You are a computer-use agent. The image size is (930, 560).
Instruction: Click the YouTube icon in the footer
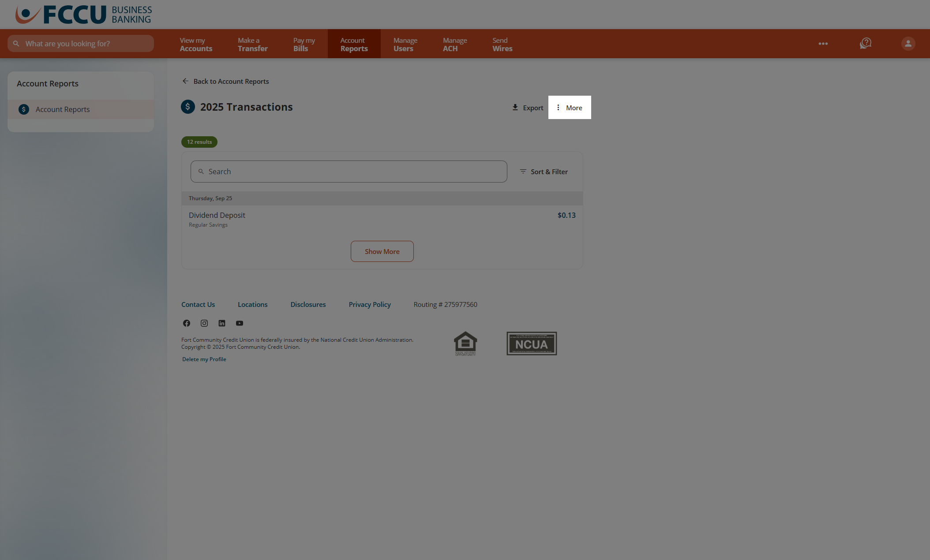pos(239,323)
